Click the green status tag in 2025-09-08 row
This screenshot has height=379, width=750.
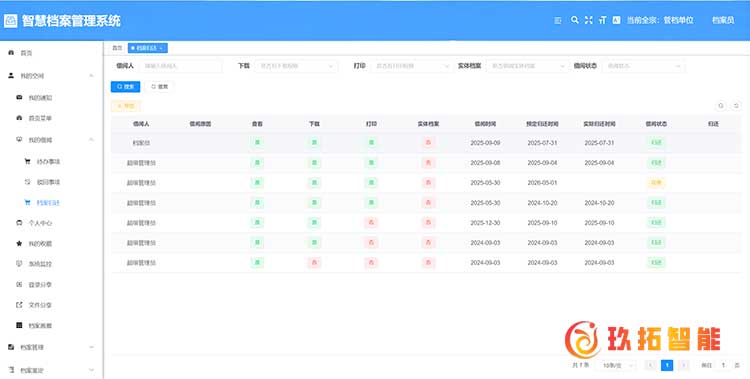click(x=656, y=163)
